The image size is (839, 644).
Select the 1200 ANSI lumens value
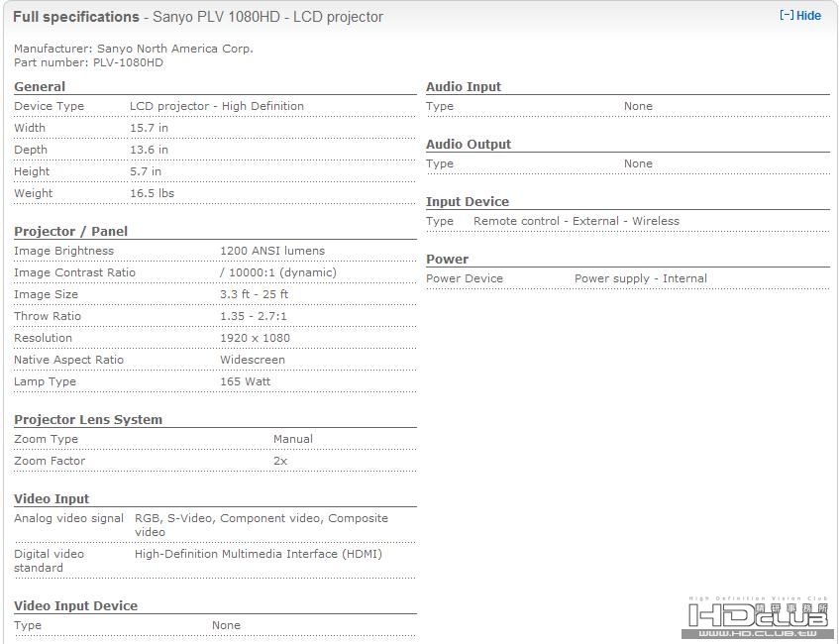tap(272, 251)
